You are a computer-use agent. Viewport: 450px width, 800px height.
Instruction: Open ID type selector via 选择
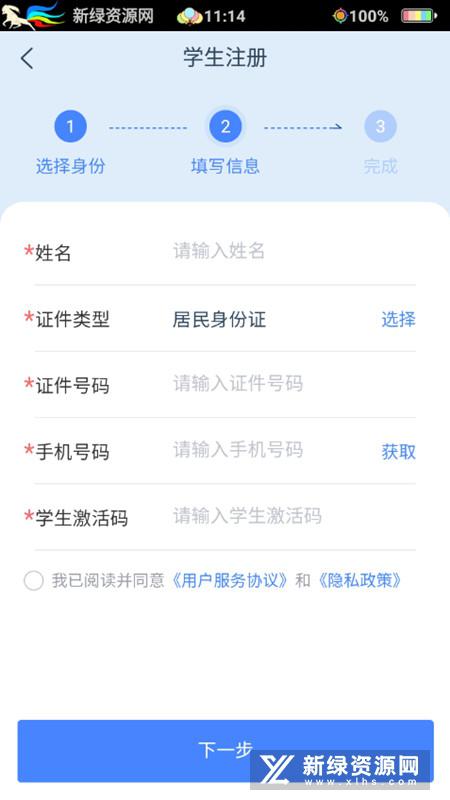[398, 319]
